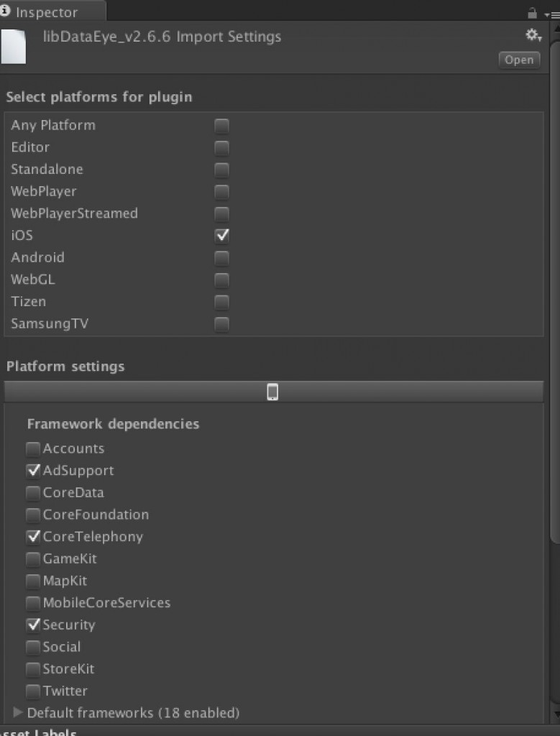560x736 pixels.
Task: Enable the GameKit framework dependency
Action: tap(33, 559)
